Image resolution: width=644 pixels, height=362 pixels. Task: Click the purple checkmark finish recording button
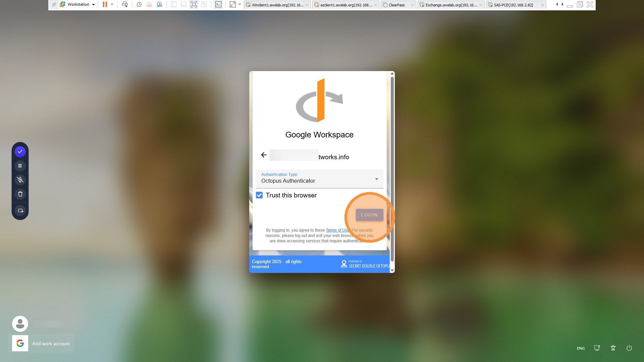click(20, 152)
